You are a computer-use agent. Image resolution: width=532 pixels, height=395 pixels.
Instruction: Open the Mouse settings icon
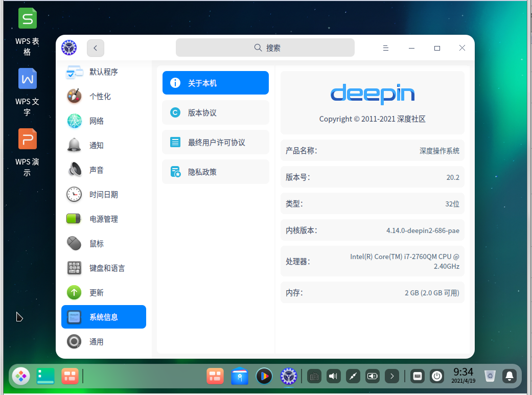[74, 243]
